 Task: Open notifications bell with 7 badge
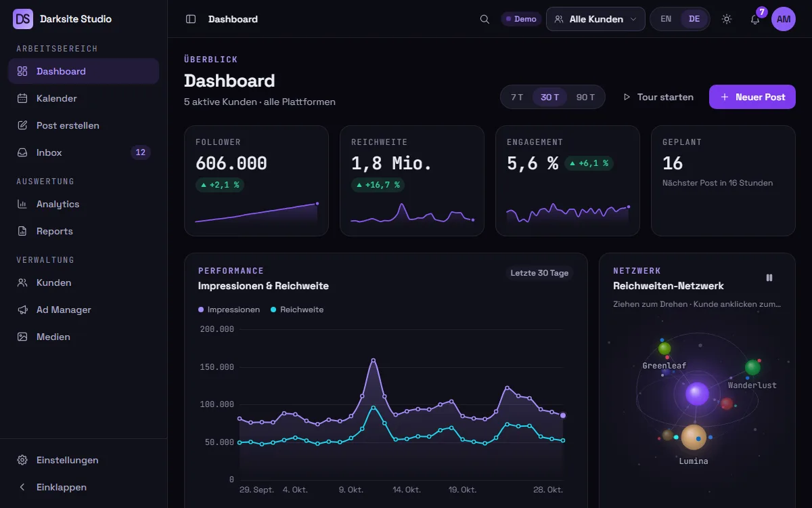coord(755,19)
